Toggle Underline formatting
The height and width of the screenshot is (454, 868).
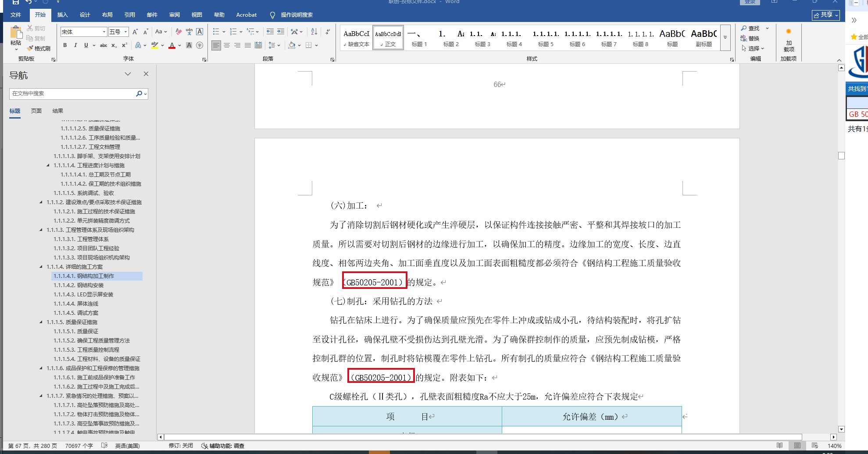click(86, 45)
